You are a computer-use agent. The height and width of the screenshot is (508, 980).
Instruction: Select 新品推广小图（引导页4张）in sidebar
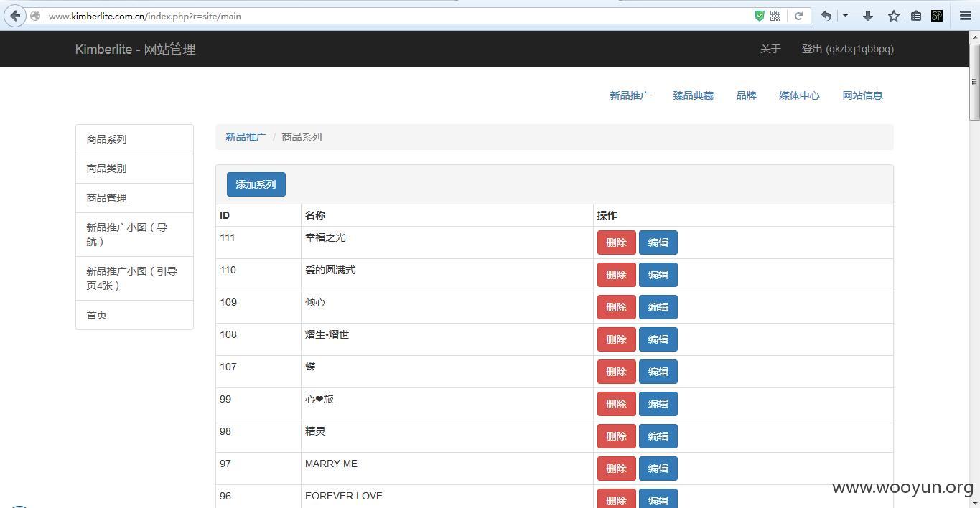134,278
